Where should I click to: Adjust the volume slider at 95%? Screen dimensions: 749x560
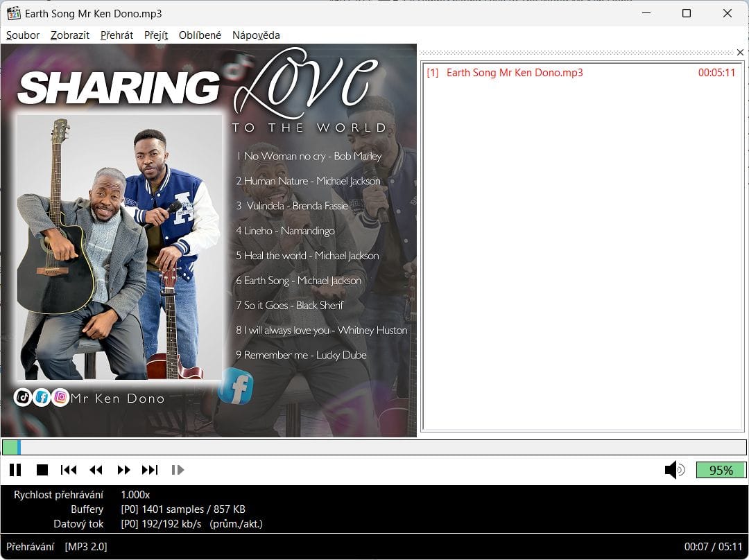721,470
